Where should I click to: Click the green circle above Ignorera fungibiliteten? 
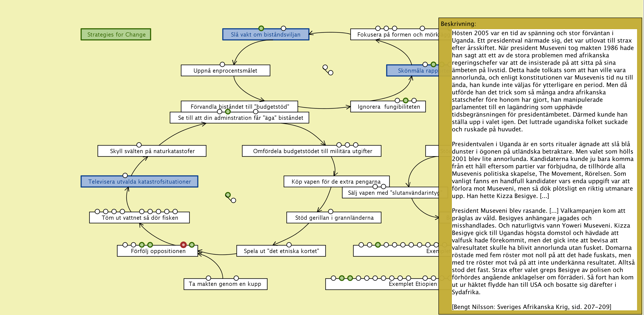(x=406, y=100)
